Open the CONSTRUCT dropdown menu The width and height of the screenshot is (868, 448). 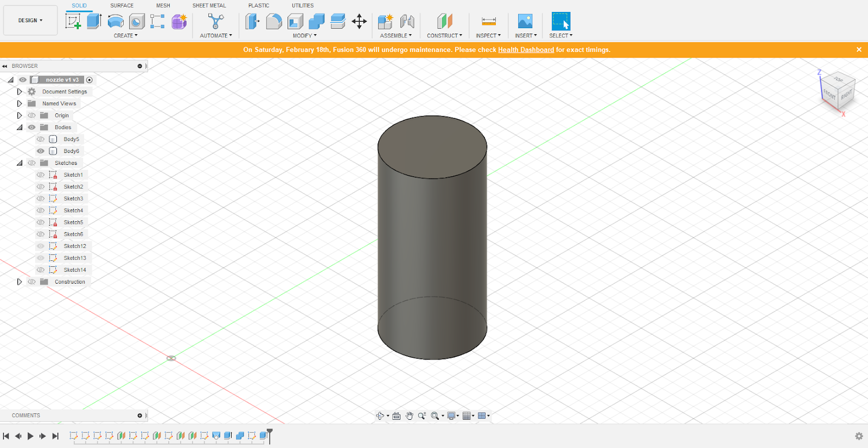coord(444,36)
